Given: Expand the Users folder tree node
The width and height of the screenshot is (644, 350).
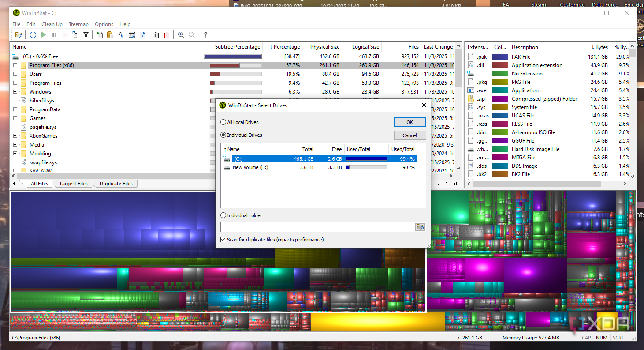Looking at the screenshot, I should click(15, 74).
